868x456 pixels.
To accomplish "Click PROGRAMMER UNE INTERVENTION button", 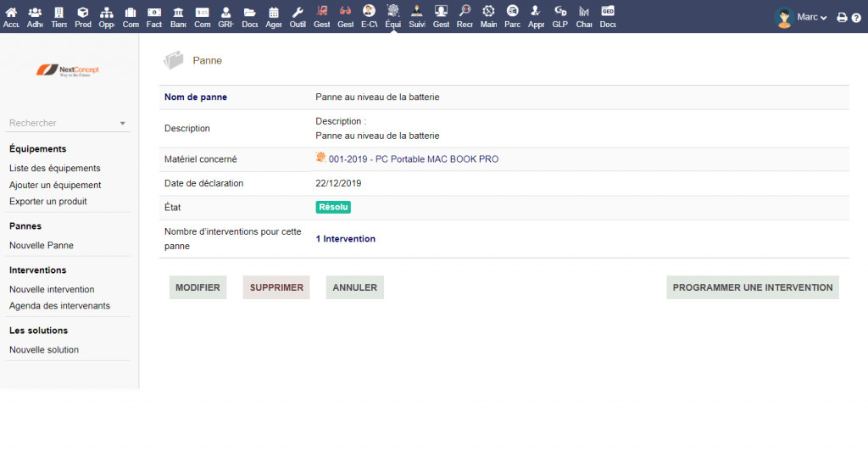I will click(x=752, y=287).
